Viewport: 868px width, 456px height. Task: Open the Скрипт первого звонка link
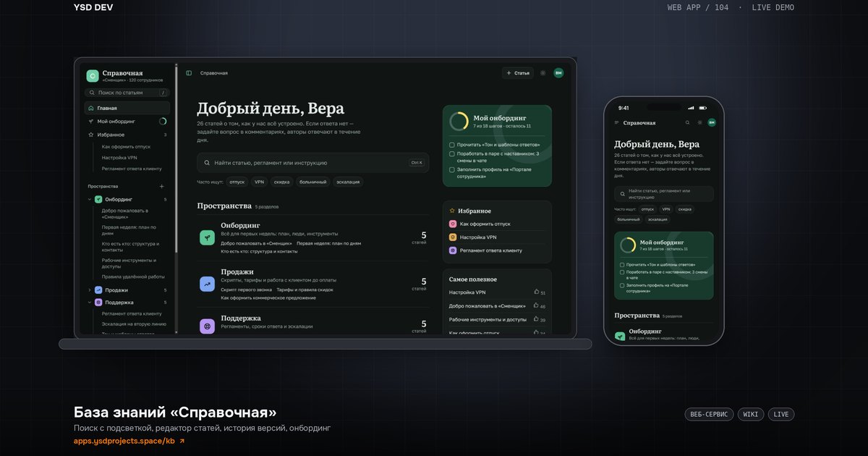coord(246,289)
